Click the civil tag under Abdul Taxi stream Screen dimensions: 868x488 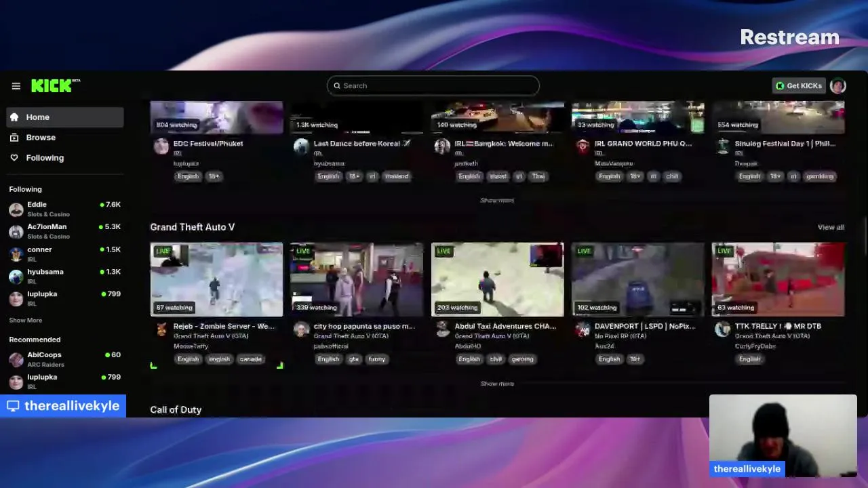[496, 359]
